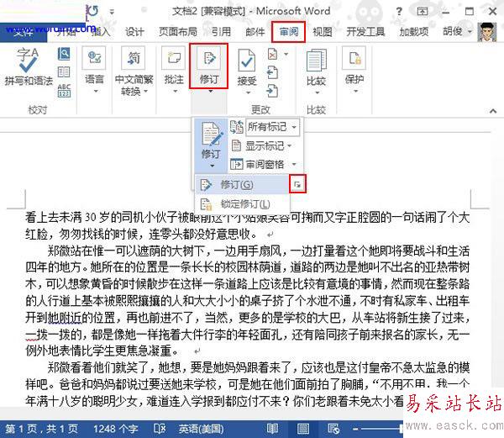Click the large 修订 button in the dropdown panel

tap(211, 144)
